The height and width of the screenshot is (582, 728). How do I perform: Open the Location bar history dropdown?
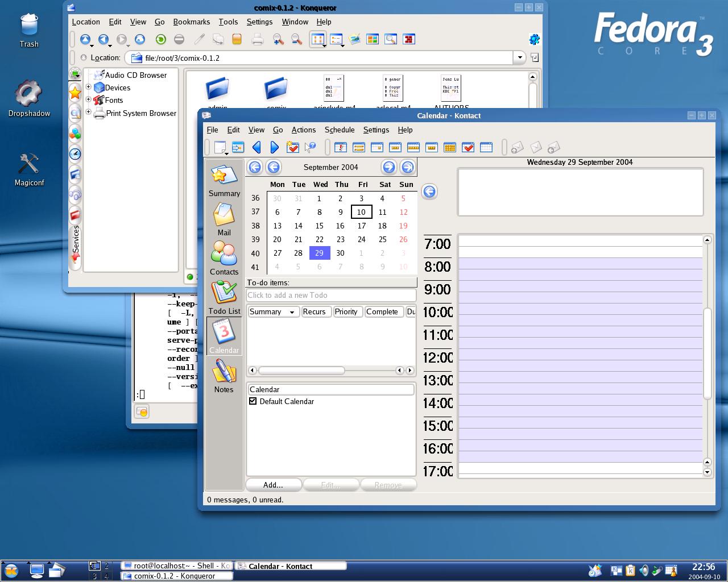point(519,57)
